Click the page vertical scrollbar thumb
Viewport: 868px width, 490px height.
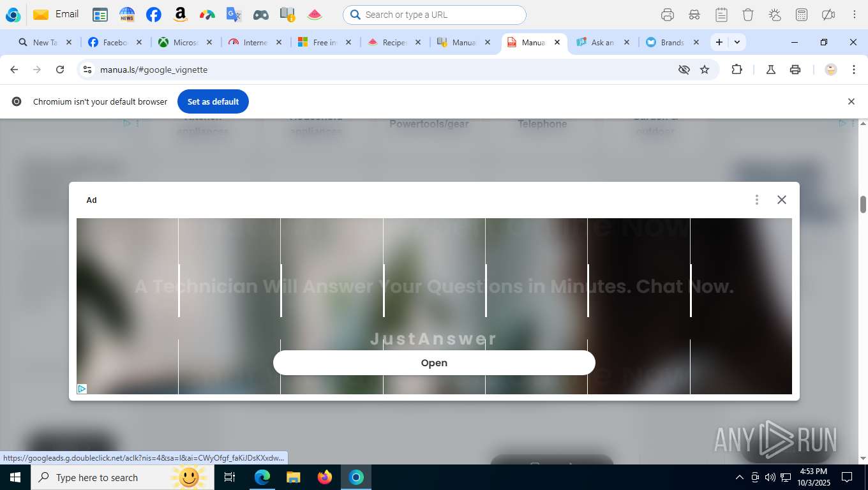pyautogui.click(x=863, y=204)
